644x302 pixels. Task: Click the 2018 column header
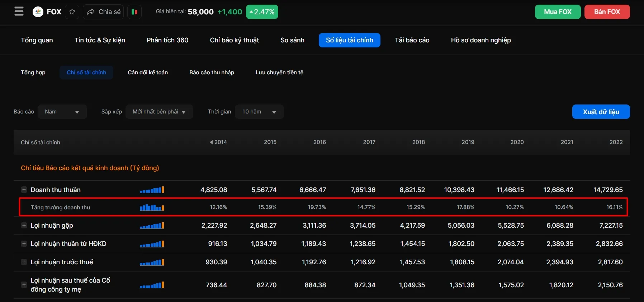(418, 142)
